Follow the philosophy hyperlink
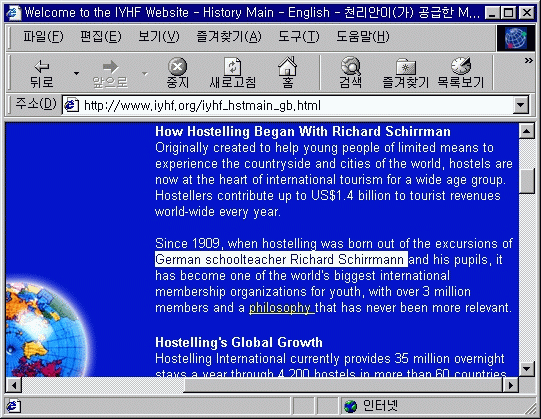 point(281,308)
